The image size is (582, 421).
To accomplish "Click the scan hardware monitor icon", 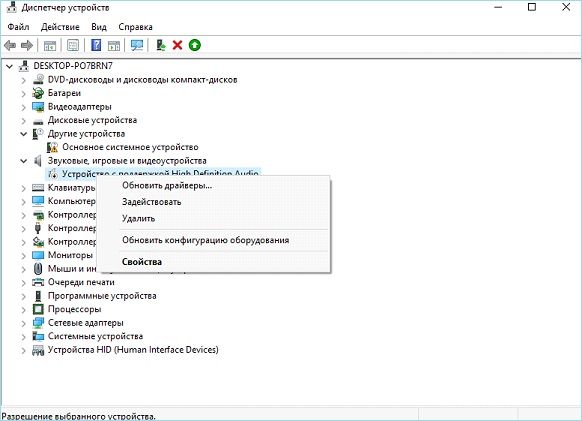I will coord(137,45).
